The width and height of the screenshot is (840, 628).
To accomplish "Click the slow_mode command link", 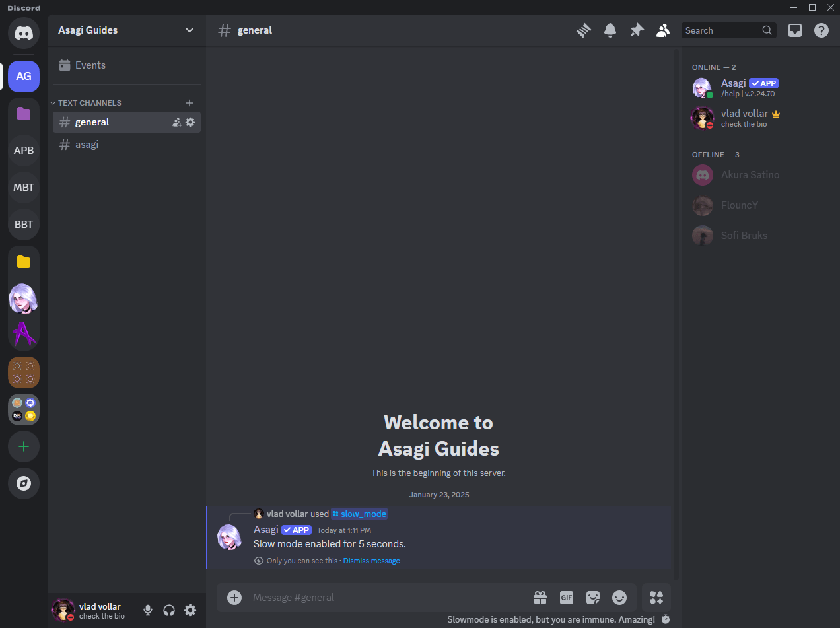I will click(359, 514).
